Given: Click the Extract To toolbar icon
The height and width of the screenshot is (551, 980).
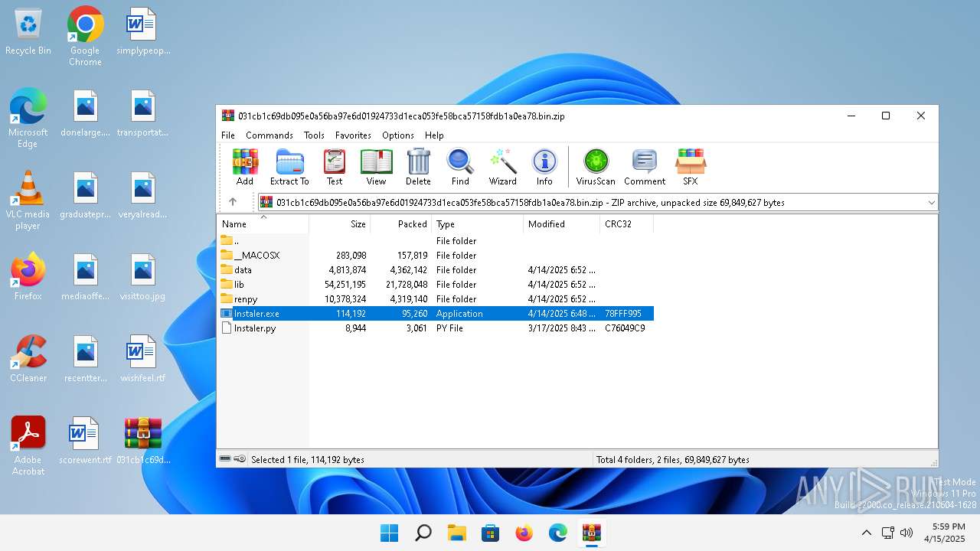Looking at the screenshot, I should (289, 167).
